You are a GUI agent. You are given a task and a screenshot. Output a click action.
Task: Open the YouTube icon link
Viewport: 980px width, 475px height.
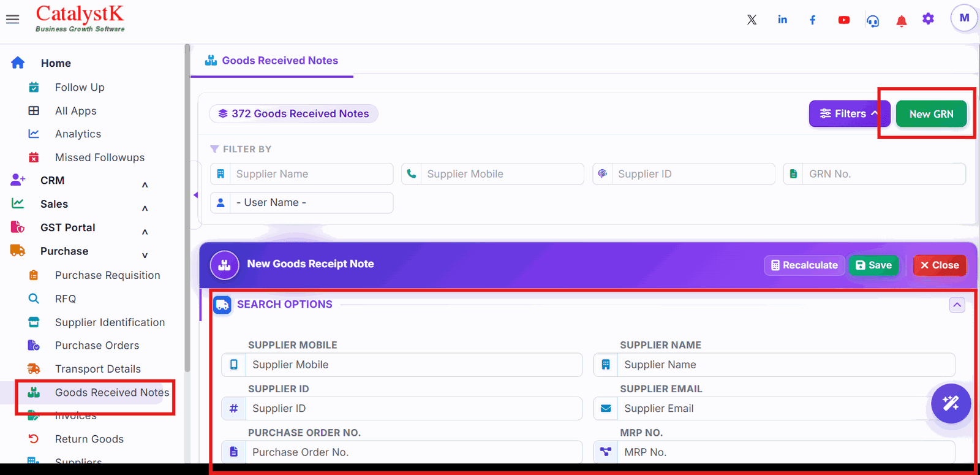[x=844, y=20]
